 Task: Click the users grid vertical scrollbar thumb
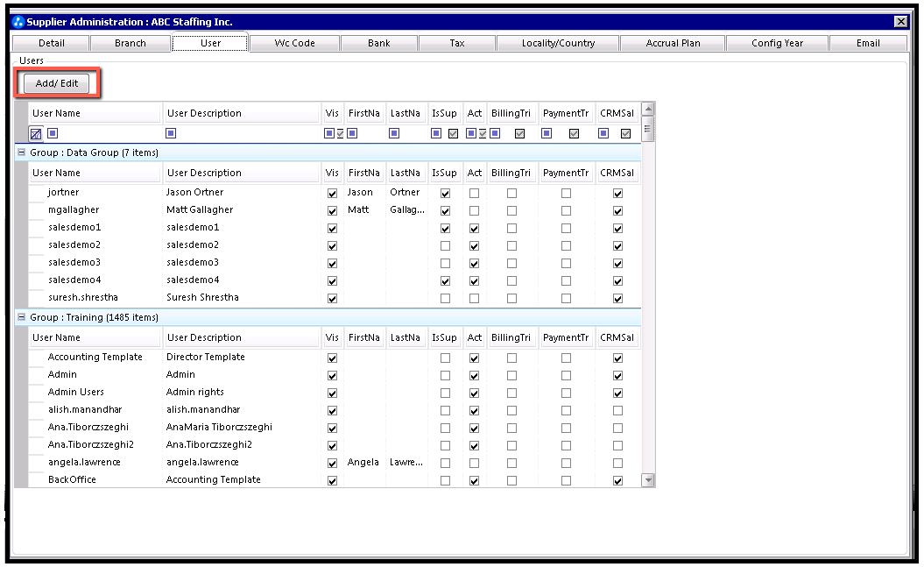[x=648, y=129]
